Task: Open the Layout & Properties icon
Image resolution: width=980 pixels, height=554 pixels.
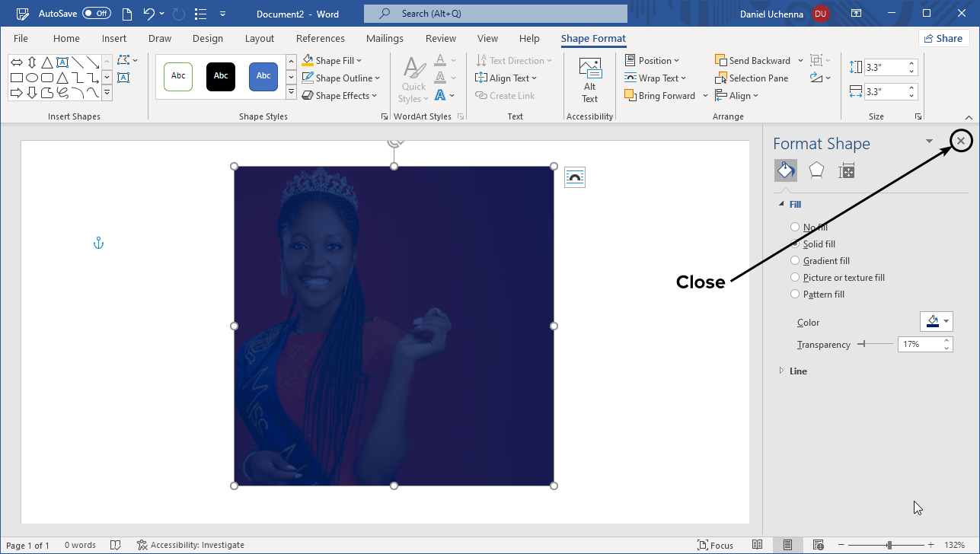Action: point(846,170)
